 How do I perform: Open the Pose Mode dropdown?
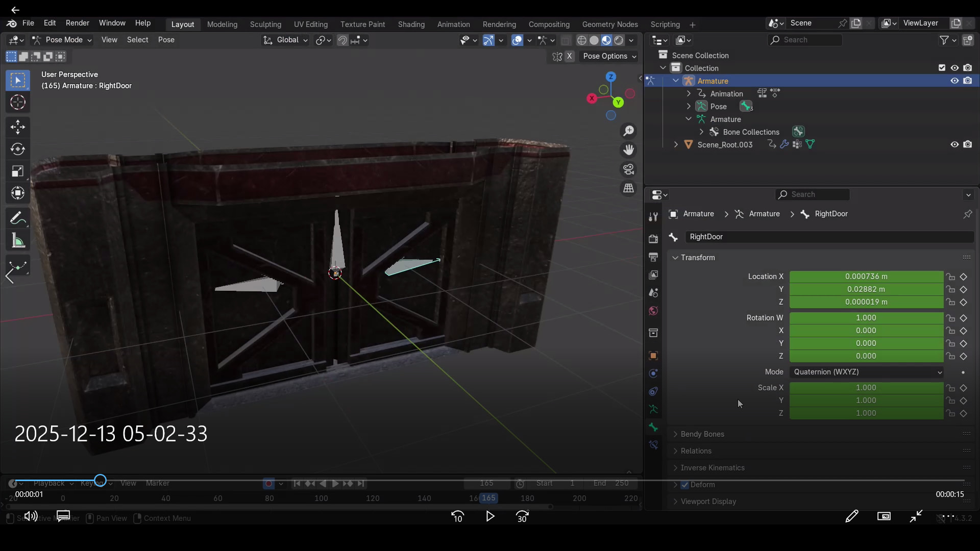coord(62,40)
